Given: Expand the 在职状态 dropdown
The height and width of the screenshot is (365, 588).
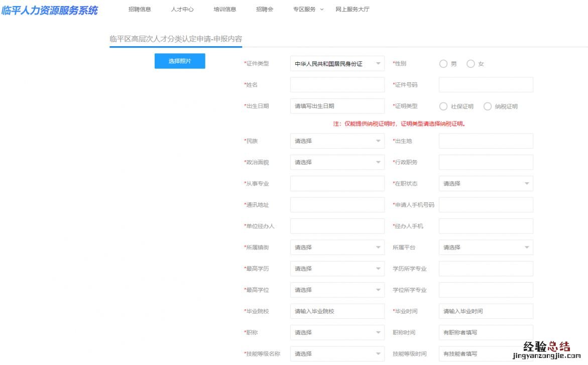Looking at the screenshot, I should (486, 184).
